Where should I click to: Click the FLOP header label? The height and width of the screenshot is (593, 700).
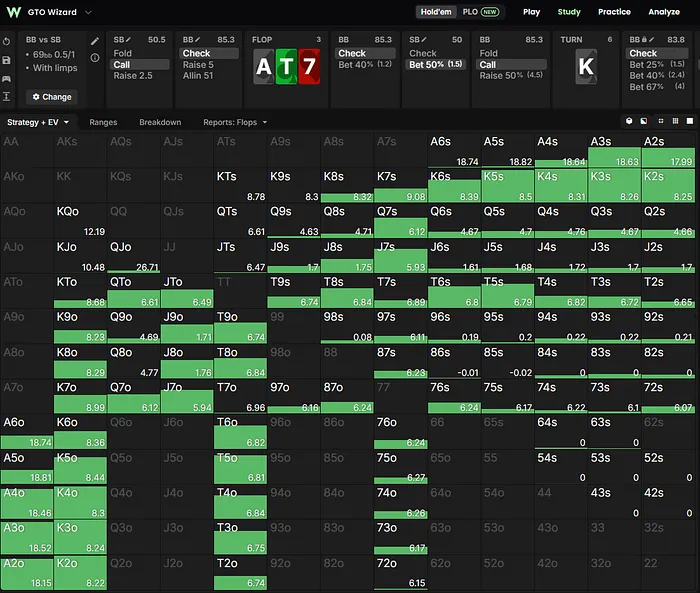(x=262, y=40)
